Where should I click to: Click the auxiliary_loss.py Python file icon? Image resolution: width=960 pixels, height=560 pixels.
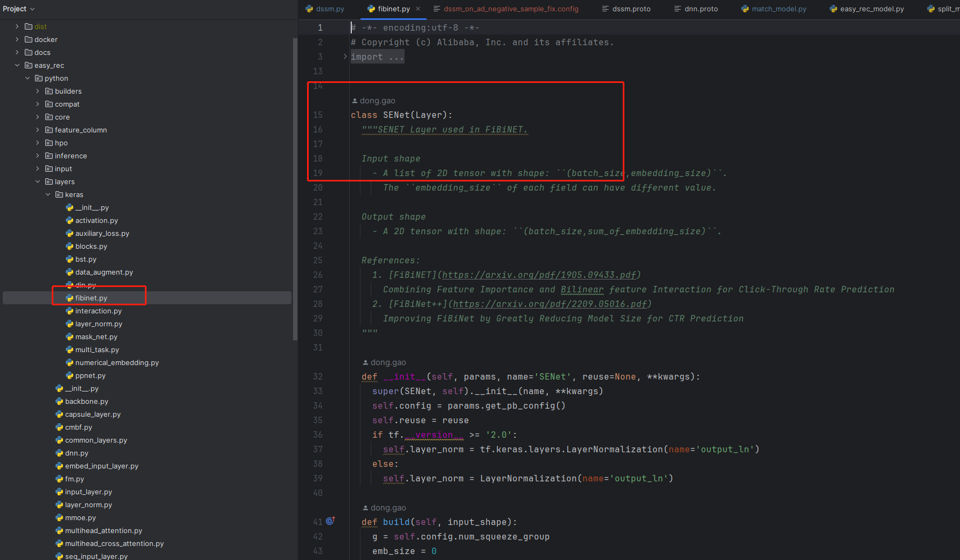[x=69, y=233]
